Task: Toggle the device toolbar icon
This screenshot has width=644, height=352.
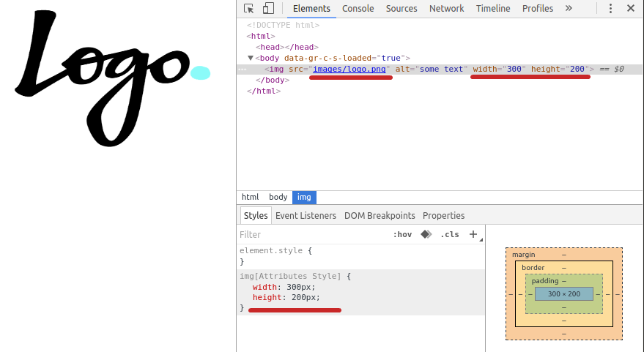Action: (268, 9)
